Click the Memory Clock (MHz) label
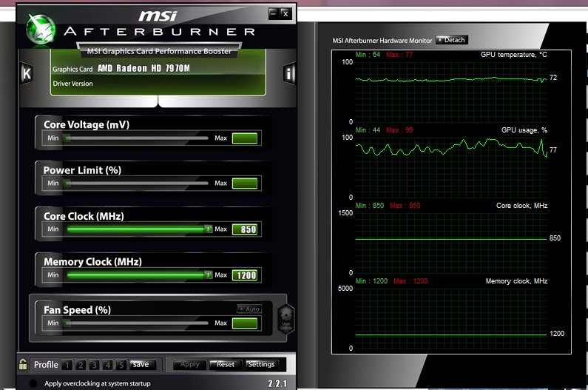Screen dimensions: 588x390 pyautogui.click(x=92, y=261)
